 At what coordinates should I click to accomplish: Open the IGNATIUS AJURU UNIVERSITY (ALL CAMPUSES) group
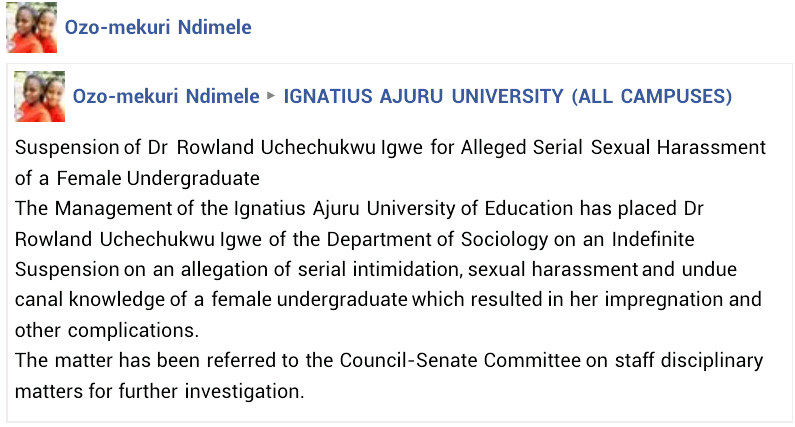508,96
